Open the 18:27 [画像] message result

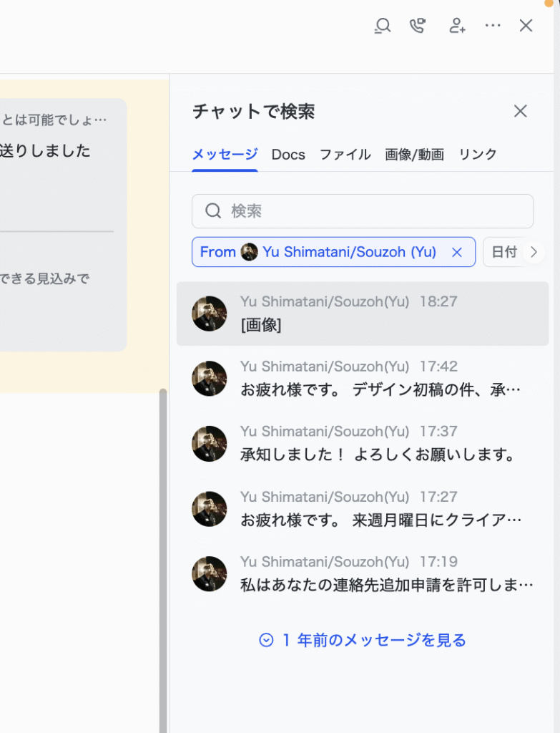(x=363, y=314)
